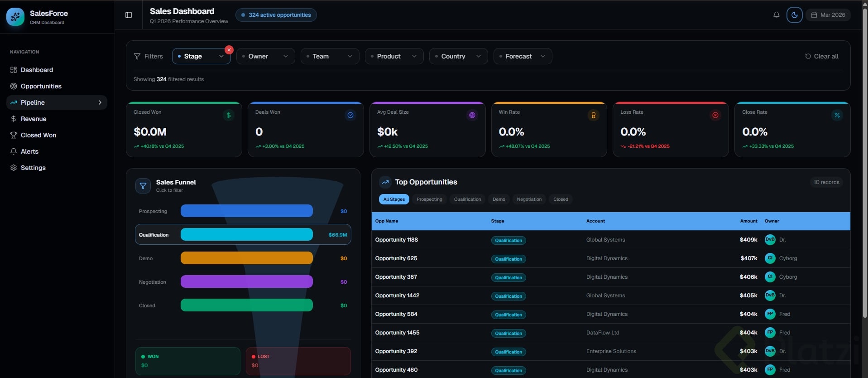
Task: Open the Mar 2026 date picker
Action: [828, 15]
